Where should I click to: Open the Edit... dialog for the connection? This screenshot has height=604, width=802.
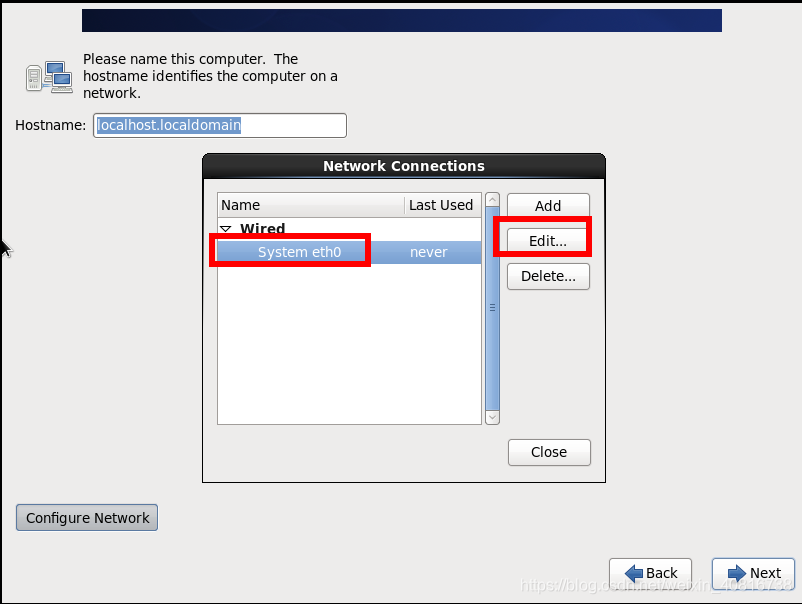pyautogui.click(x=548, y=241)
